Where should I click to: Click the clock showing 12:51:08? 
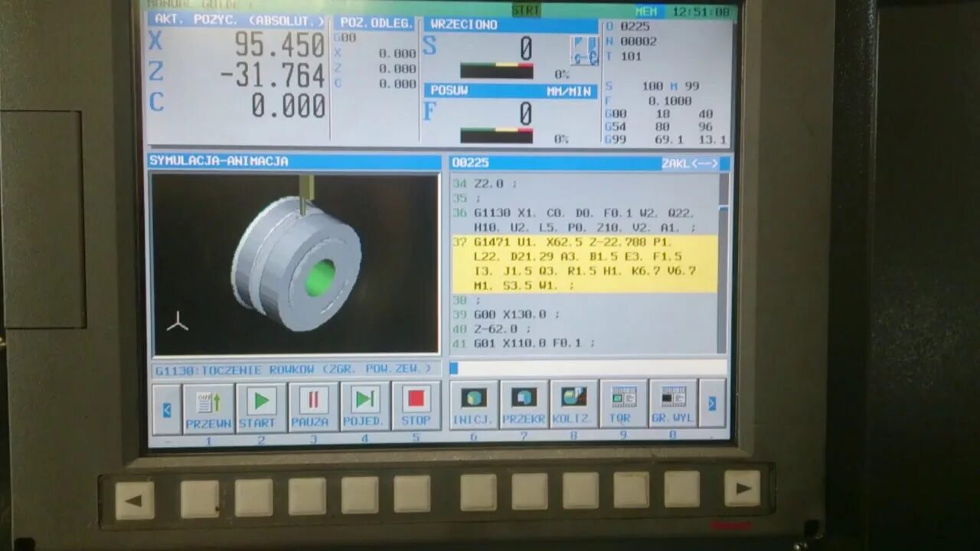[700, 11]
